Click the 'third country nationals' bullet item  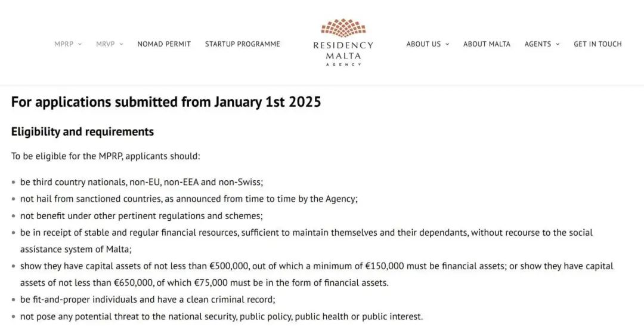tap(141, 182)
